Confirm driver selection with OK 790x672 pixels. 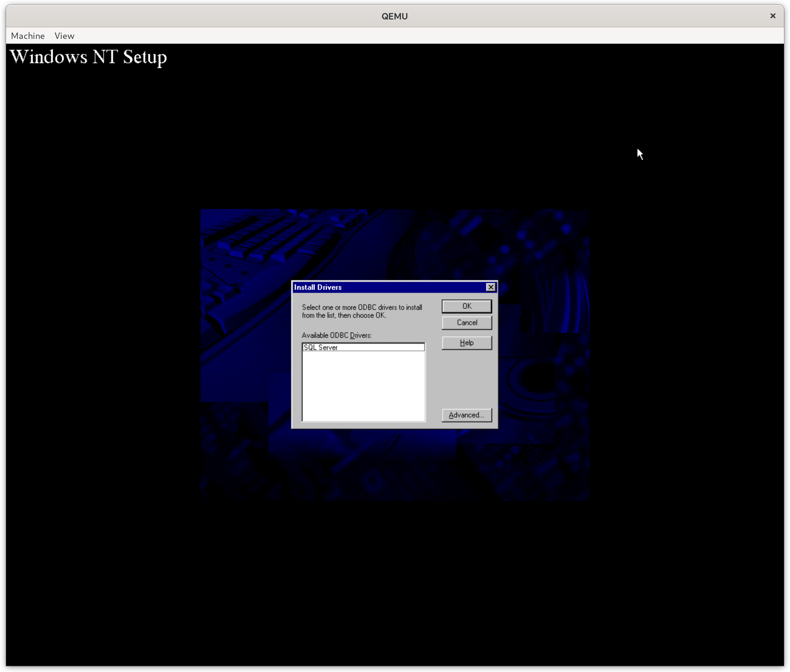coord(467,306)
